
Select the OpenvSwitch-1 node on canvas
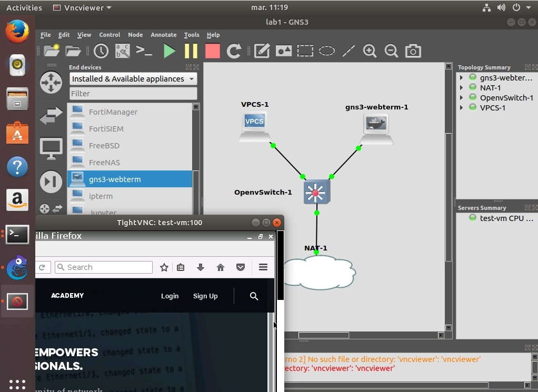[x=317, y=192]
